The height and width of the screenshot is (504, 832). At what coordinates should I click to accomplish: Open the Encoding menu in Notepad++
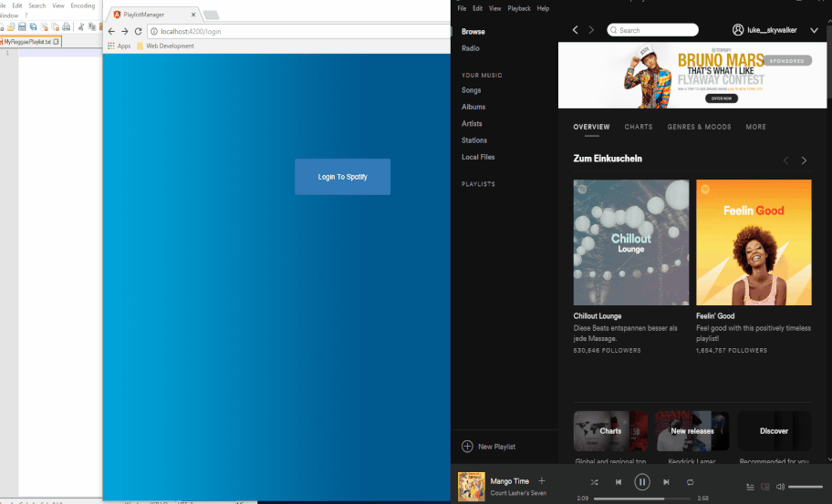(x=83, y=5)
